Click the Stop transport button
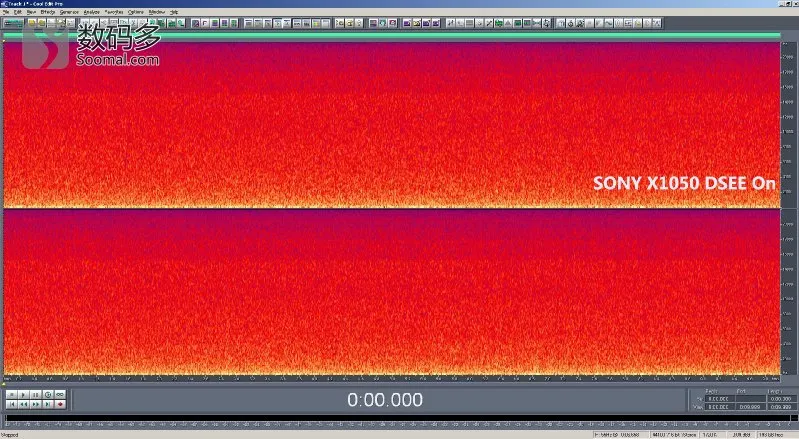Viewport: 799px width, 439px height. 12,395
